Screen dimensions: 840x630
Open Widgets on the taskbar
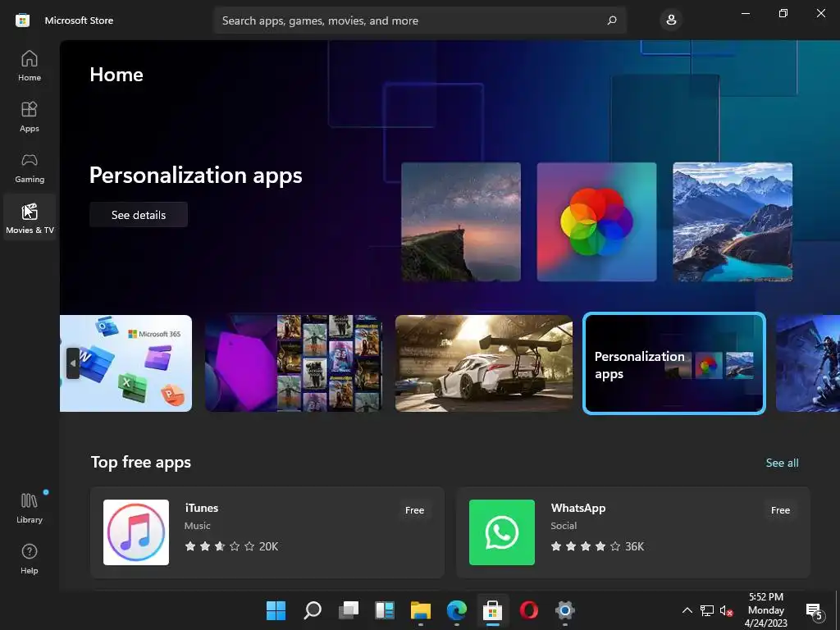point(385,610)
